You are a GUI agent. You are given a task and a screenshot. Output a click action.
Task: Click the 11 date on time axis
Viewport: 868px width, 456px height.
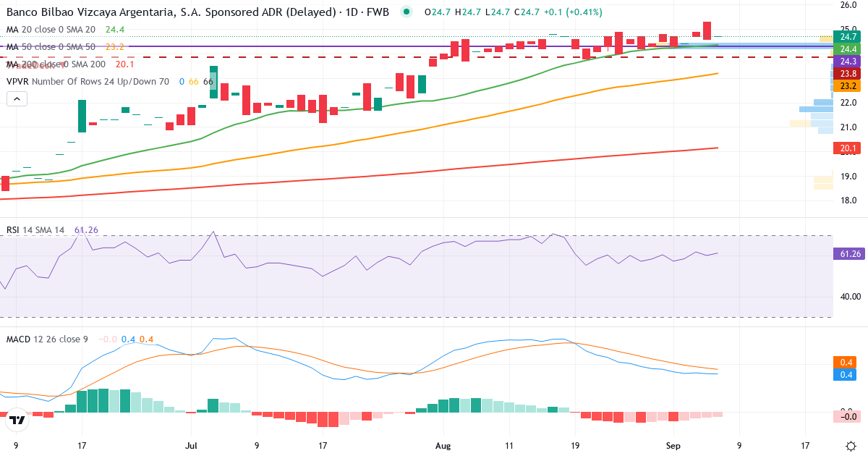coord(509,446)
